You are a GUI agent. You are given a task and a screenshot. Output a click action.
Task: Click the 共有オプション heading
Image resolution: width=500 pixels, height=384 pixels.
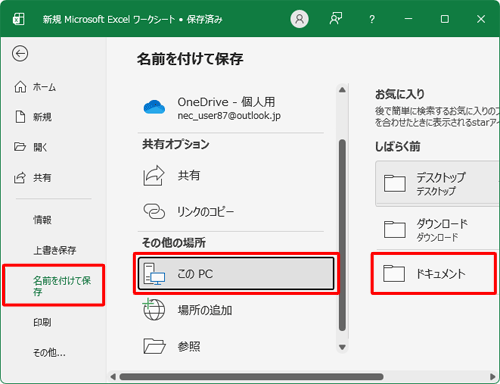point(176,144)
